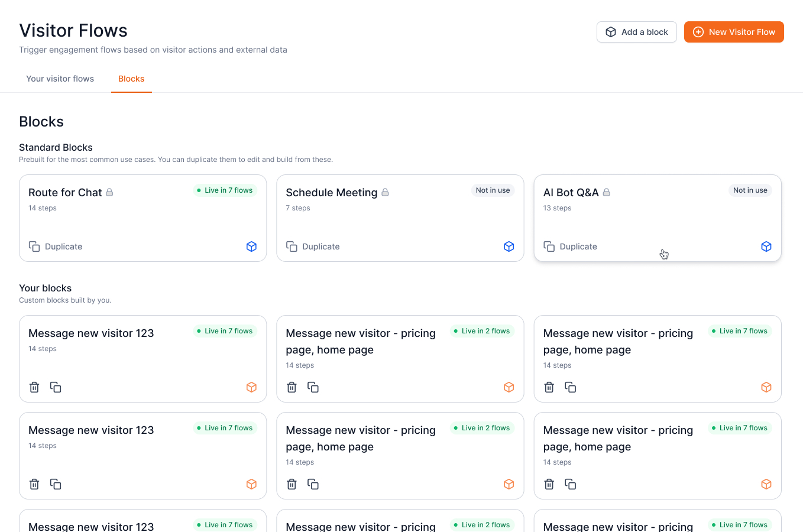Click copy icon on second-row Message new visitor 123
803x532 pixels.
[56, 484]
